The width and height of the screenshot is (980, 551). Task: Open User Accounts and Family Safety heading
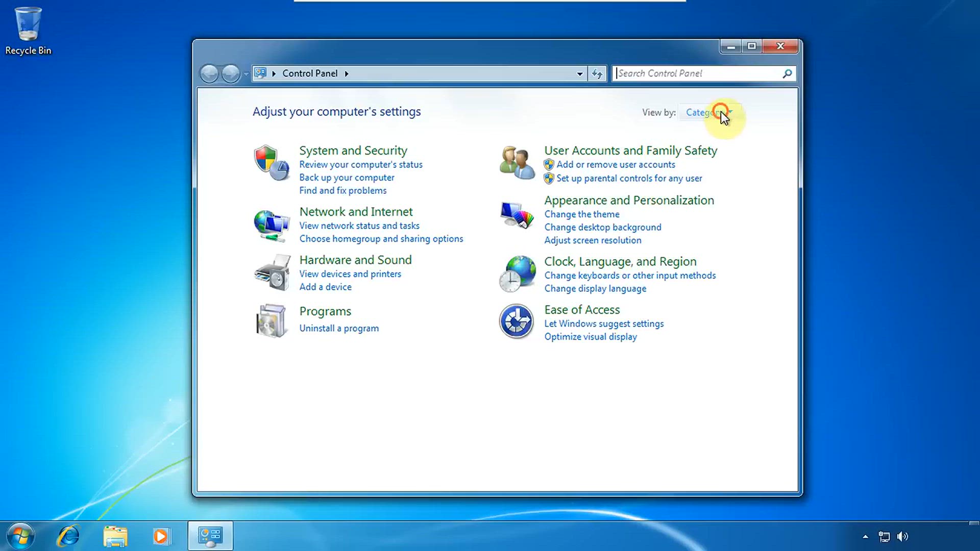point(631,151)
